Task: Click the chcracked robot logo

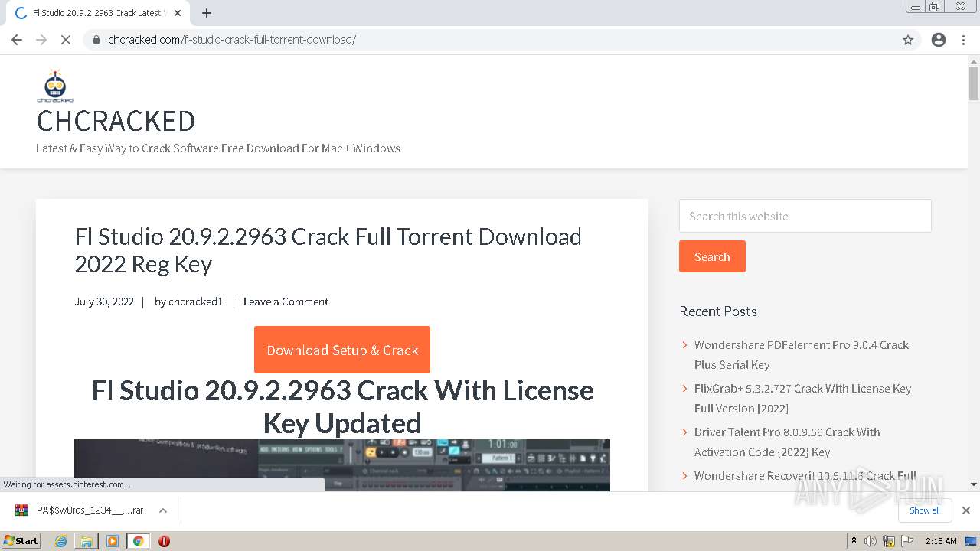Action: [55, 86]
